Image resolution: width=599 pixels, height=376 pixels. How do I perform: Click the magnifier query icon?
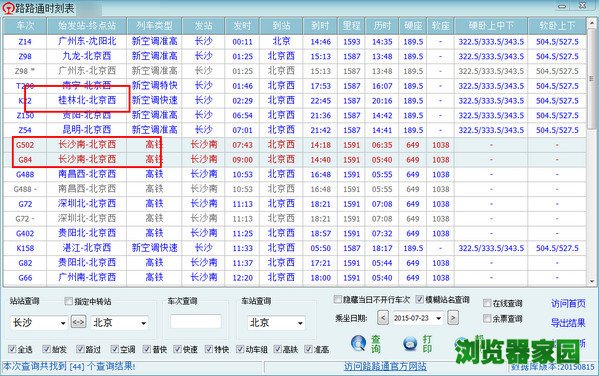coord(358,343)
